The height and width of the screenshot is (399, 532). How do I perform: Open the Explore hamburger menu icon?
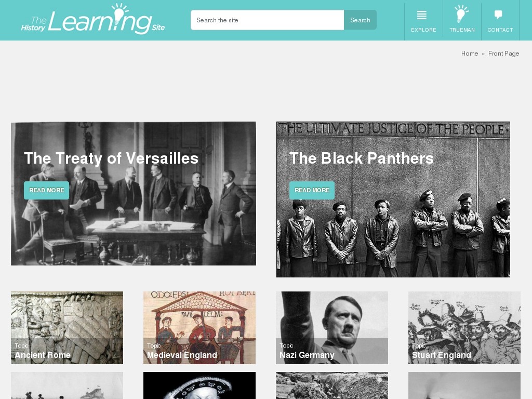(x=422, y=15)
